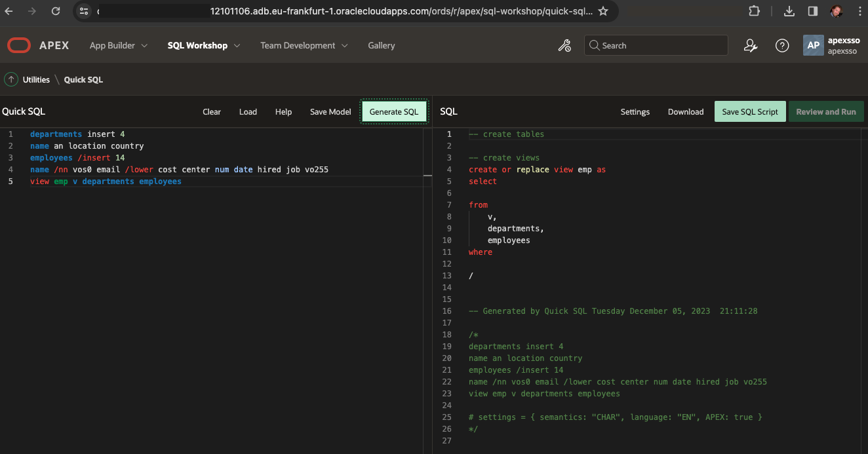Click the '# settings' comment line

tap(616, 417)
